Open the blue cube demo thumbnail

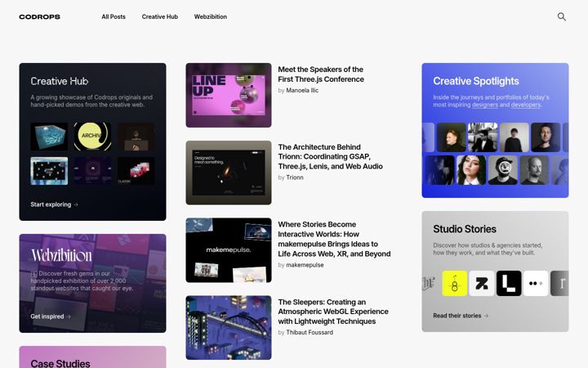(x=49, y=137)
